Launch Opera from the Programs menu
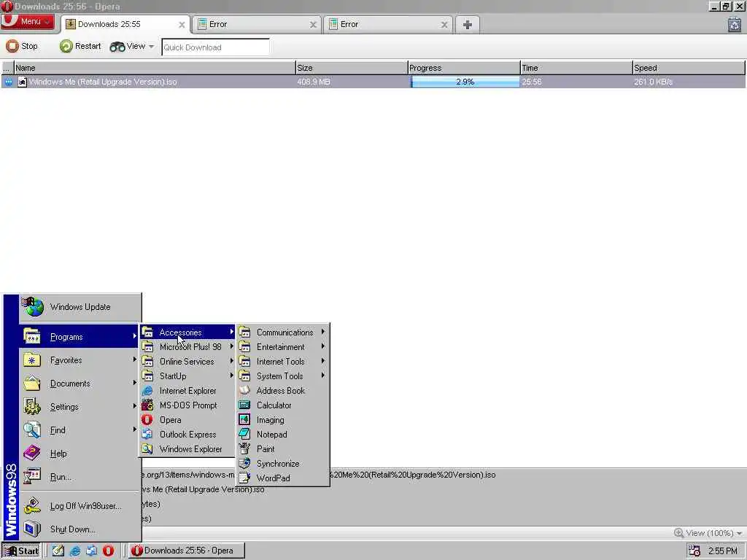This screenshot has width=747, height=560. [x=187, y=419]
